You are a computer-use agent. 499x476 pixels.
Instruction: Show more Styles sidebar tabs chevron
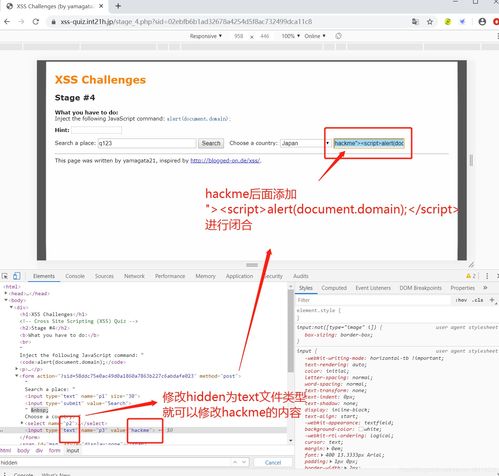485,288
